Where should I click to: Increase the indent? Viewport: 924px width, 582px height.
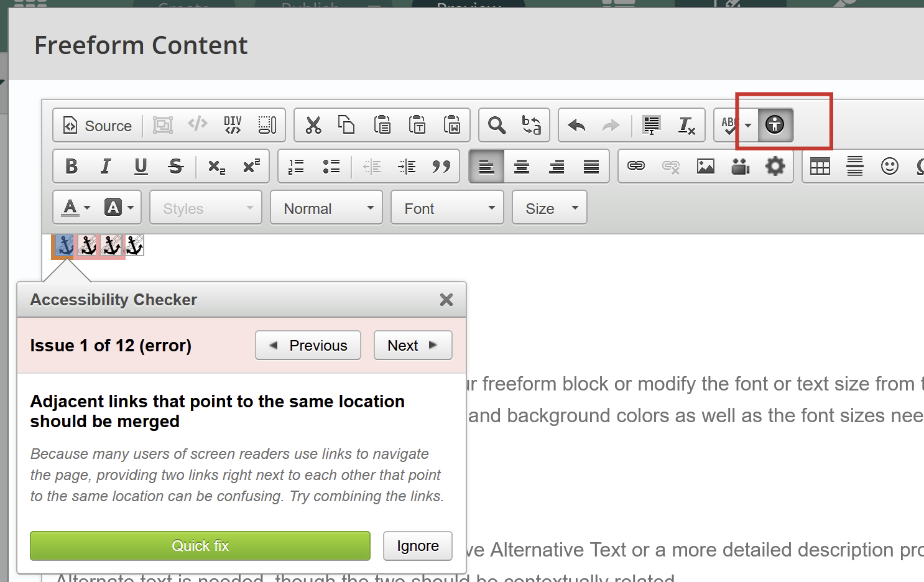point(407,166)
